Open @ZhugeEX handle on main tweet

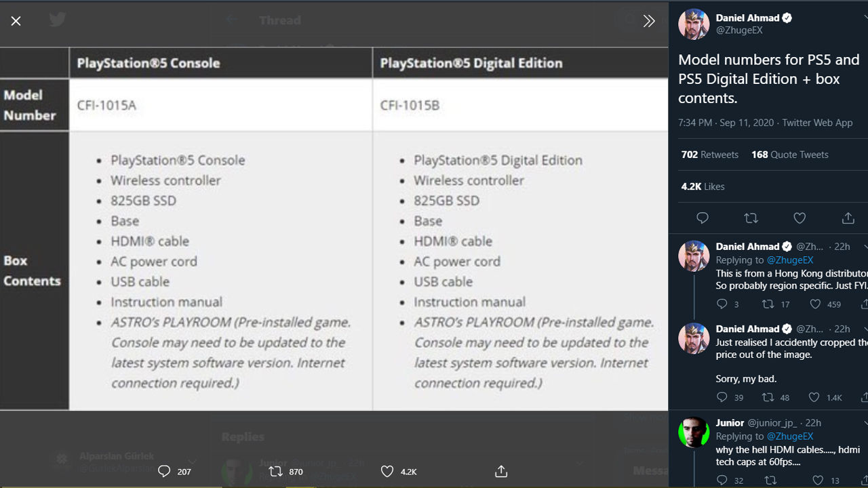click(741, 30)
